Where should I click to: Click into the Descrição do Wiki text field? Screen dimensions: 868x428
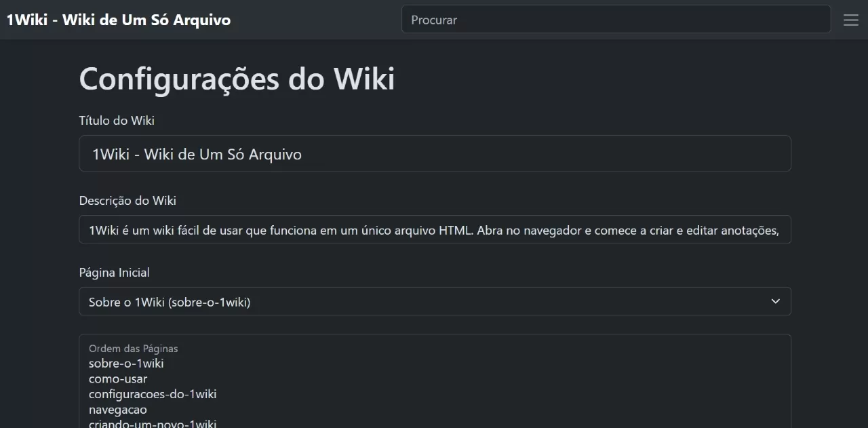tap(435, 230)
